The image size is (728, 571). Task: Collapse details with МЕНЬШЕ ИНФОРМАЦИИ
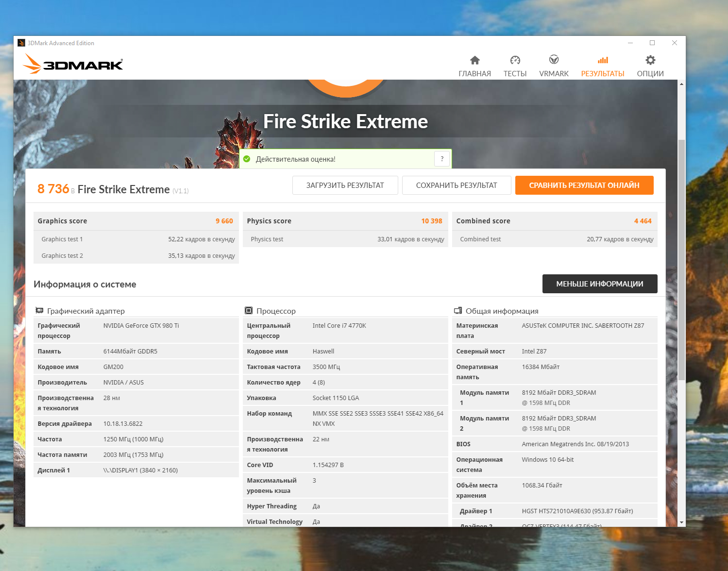point(600,284)
